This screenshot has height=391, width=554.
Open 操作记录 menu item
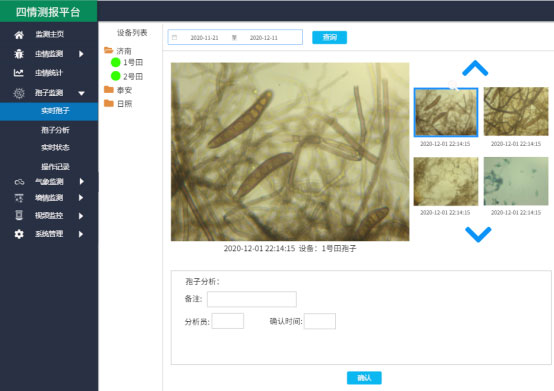coord(55,166)
